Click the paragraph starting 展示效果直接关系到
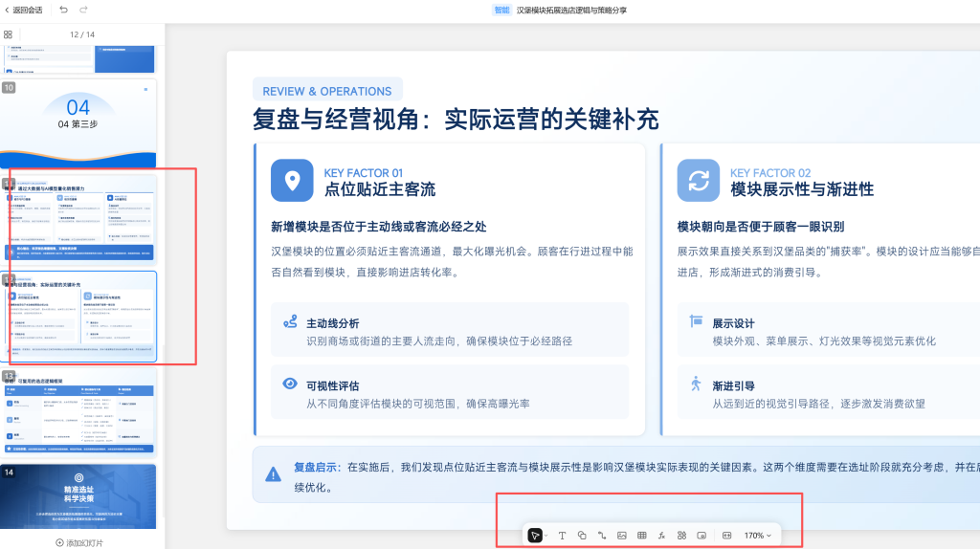Viewport: 980px width, 549px height. pos(828,262)
